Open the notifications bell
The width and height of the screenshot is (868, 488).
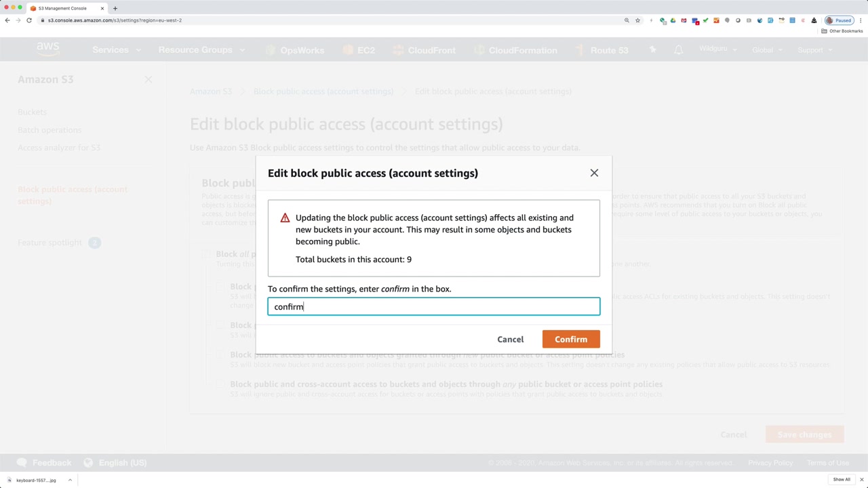[x=679, y=50]
